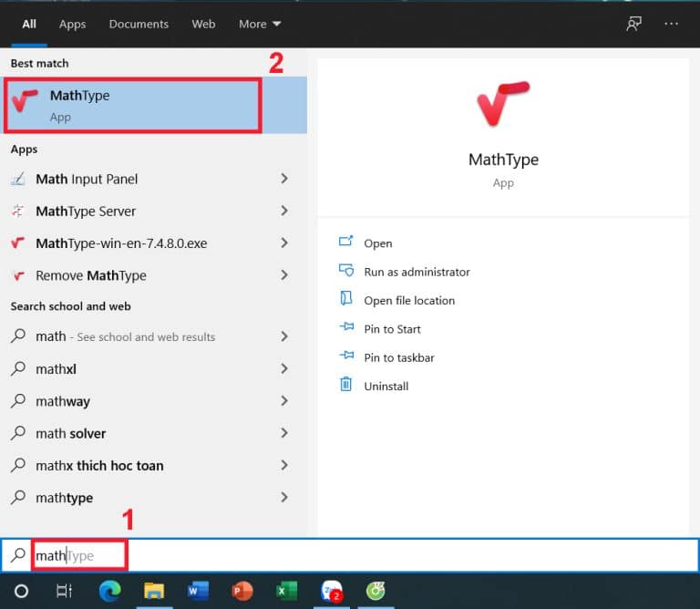Select the MathType Server icon
This screenshot has height=609, width=700.
click(x=17, y=212)
